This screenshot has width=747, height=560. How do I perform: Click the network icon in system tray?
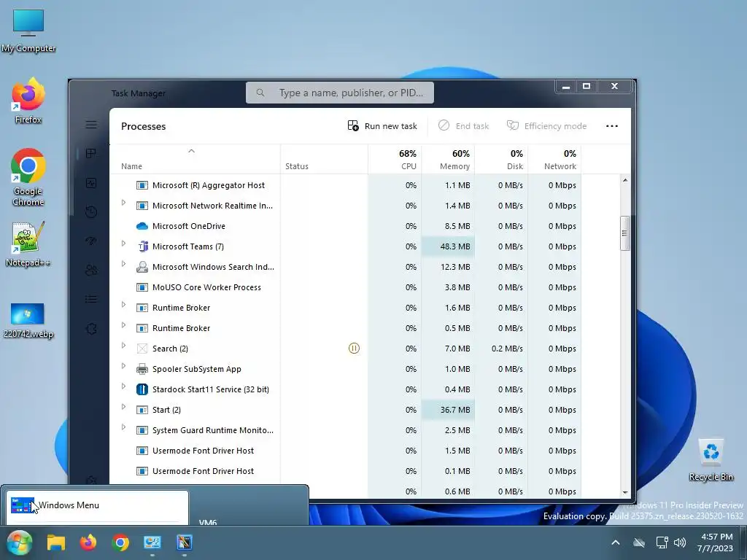coord(662,542)
